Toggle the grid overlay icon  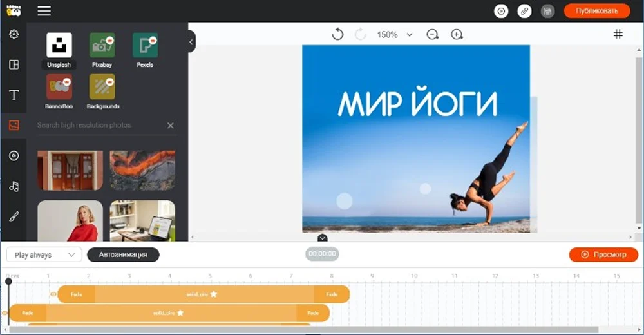pos(618,34)
